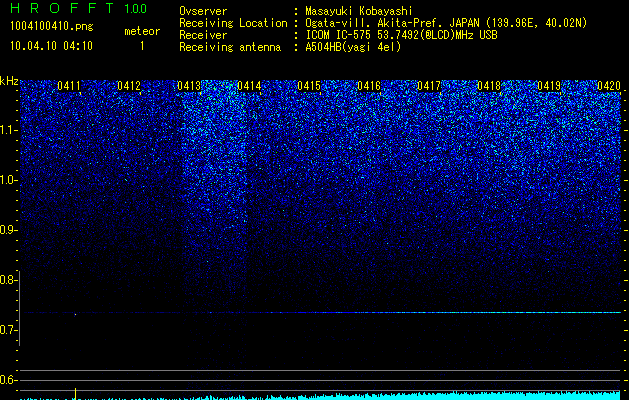Screen dimensions: 629x400
Task: Click the A504HB(yagi 4el) antenna text
Action: coord(353,47)
